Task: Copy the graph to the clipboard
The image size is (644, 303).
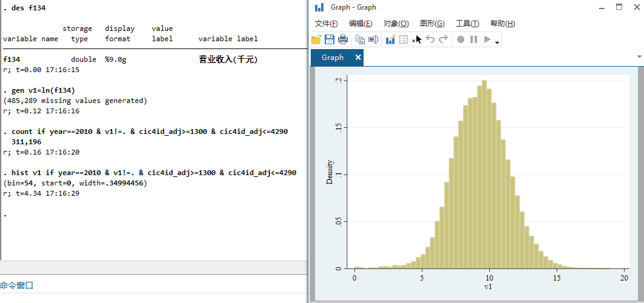Action: 360,39
